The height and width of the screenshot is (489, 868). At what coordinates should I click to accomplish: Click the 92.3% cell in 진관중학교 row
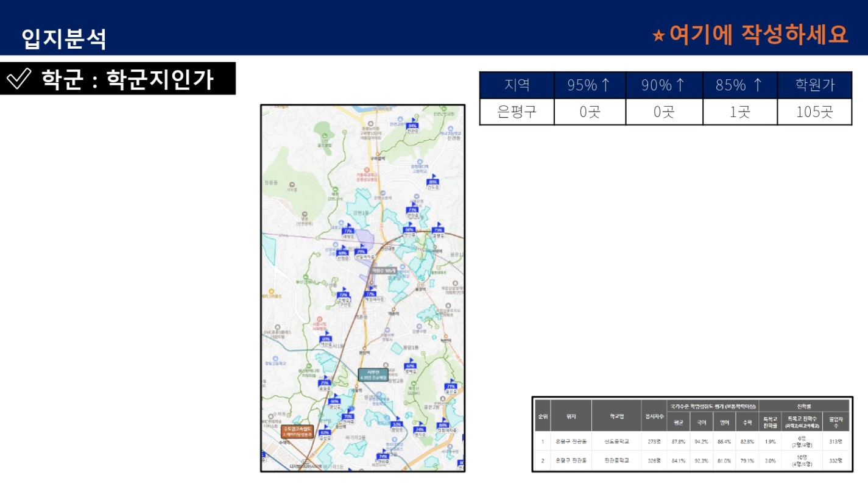click(702, 460)
